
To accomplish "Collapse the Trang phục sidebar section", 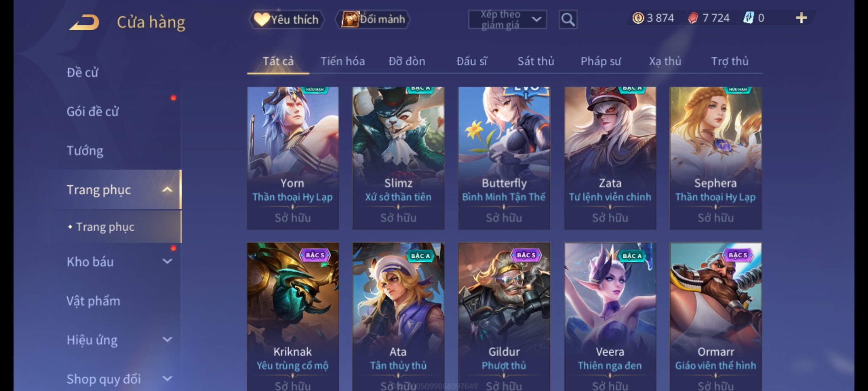I will point(167,190).
